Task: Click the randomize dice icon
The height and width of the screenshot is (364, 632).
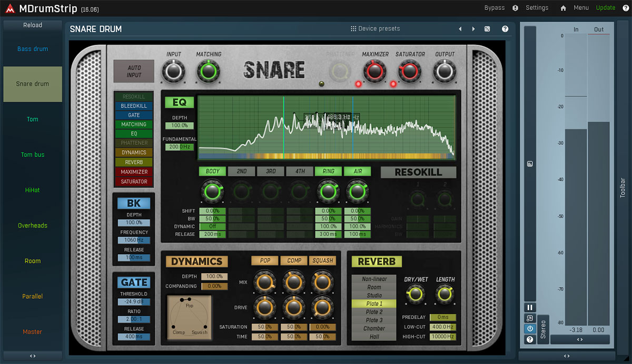Action: click(x=487, y=29)
